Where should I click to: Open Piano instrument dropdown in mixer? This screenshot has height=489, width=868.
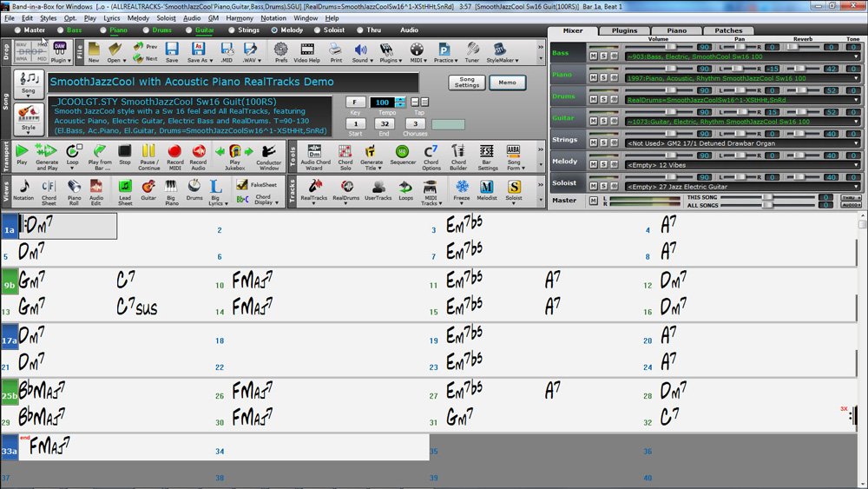click(856, 78)
